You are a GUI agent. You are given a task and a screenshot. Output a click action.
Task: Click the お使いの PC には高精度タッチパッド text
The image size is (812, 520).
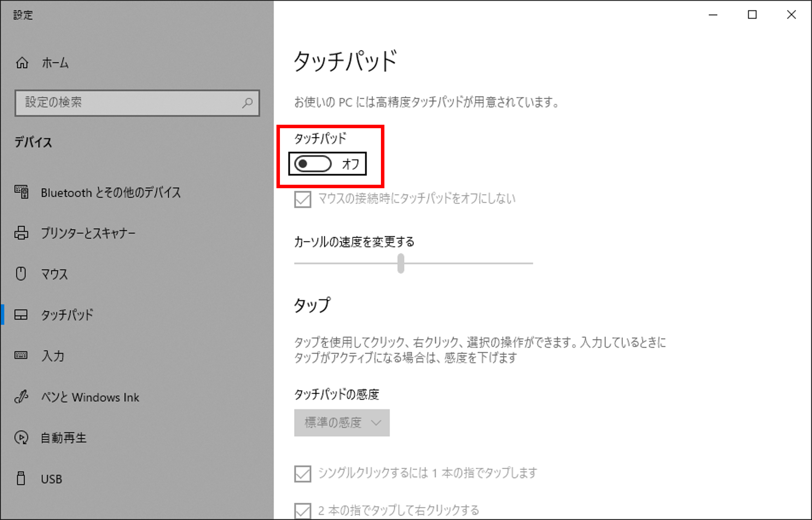coord(426,102)
